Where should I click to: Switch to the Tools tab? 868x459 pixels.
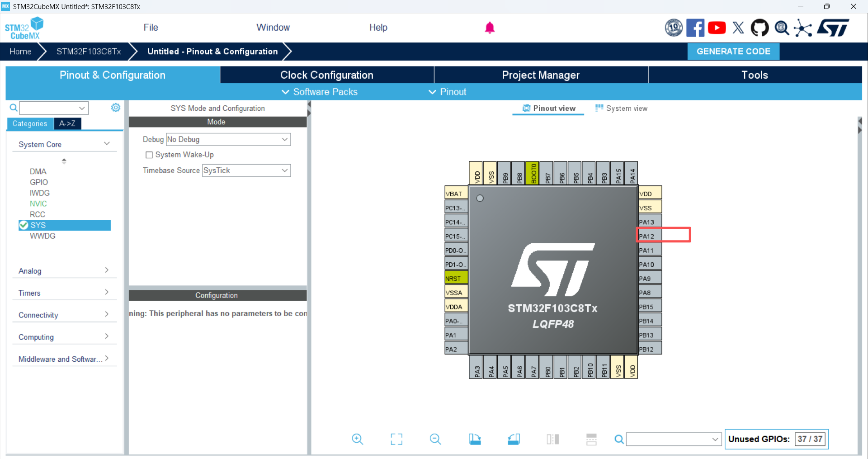755,75
